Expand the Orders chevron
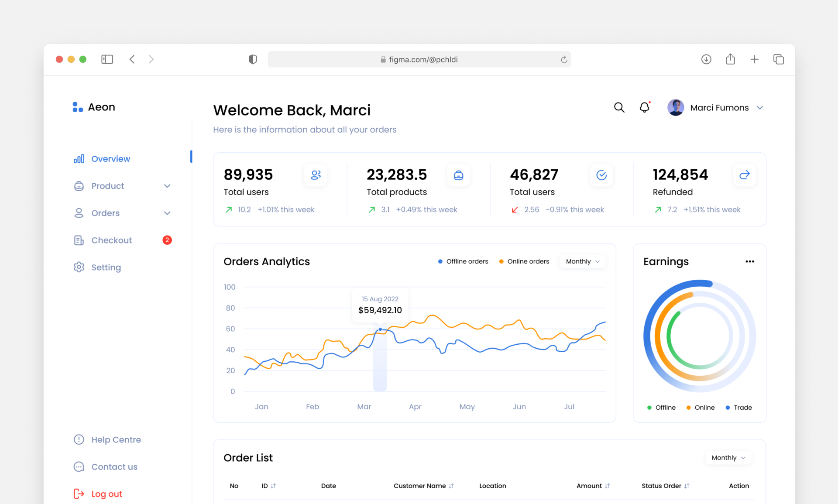The height and width of the screenshot is (504, 838). point(167,213)
